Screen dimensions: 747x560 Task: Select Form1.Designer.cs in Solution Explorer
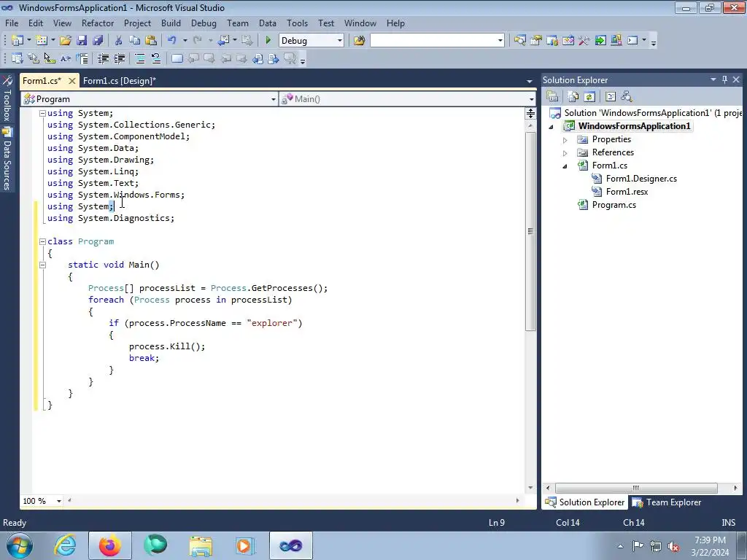click(641, 179)
